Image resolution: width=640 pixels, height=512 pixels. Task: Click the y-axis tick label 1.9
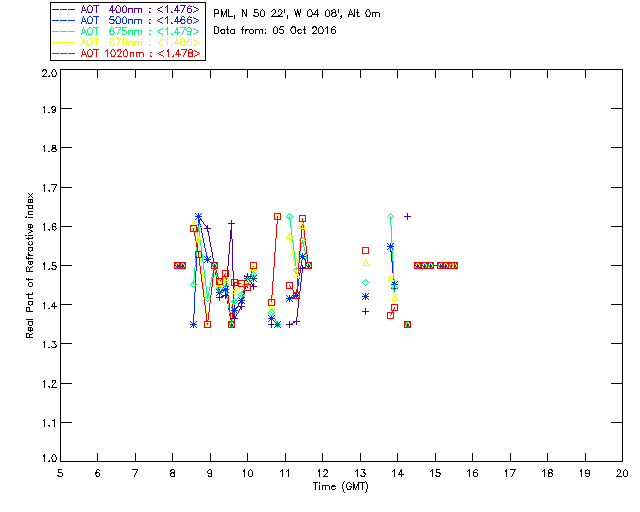(x=49, y=109)
